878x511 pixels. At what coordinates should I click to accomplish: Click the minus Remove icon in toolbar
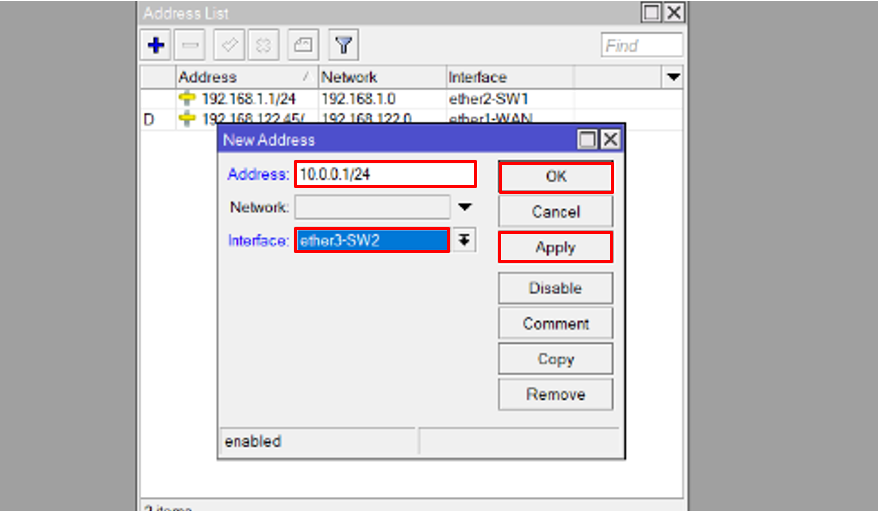point(190,45)
